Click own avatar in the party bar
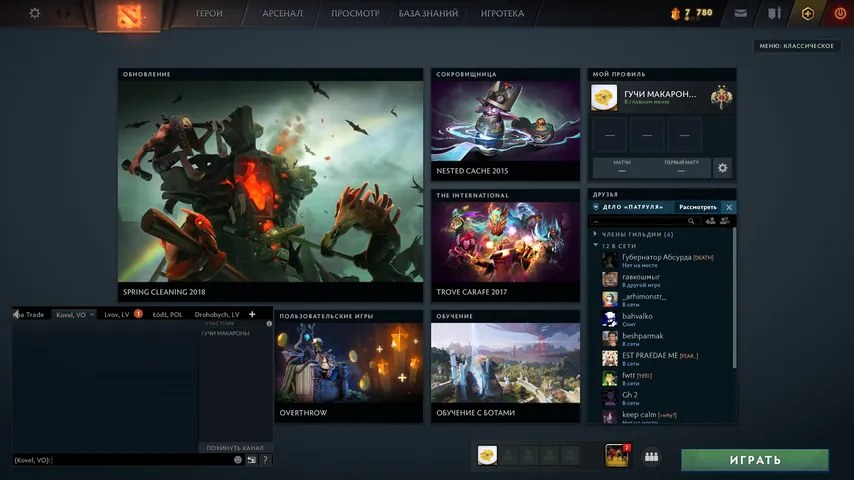Image resolution: width=854 pixels, height=480 pixels. [487, 455]
